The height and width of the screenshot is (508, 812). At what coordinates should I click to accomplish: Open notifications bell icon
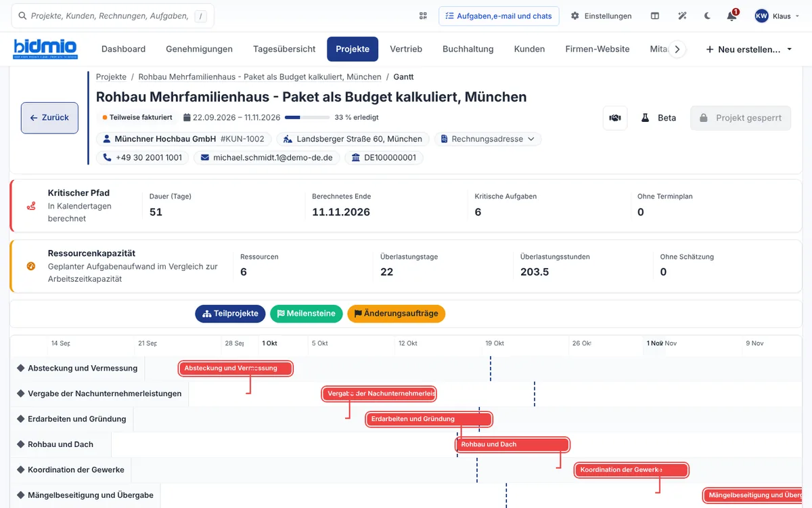point(731,16)
